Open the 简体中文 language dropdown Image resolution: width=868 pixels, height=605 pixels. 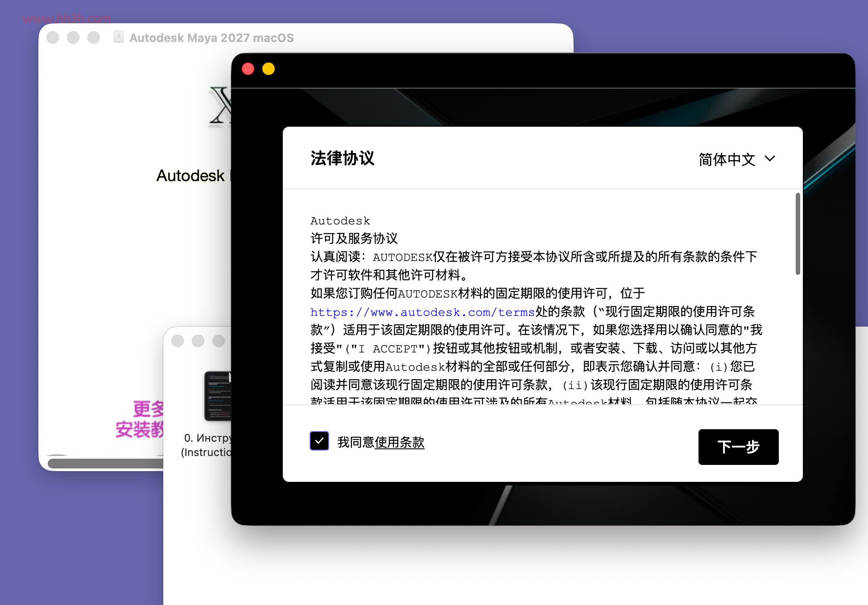737,159
